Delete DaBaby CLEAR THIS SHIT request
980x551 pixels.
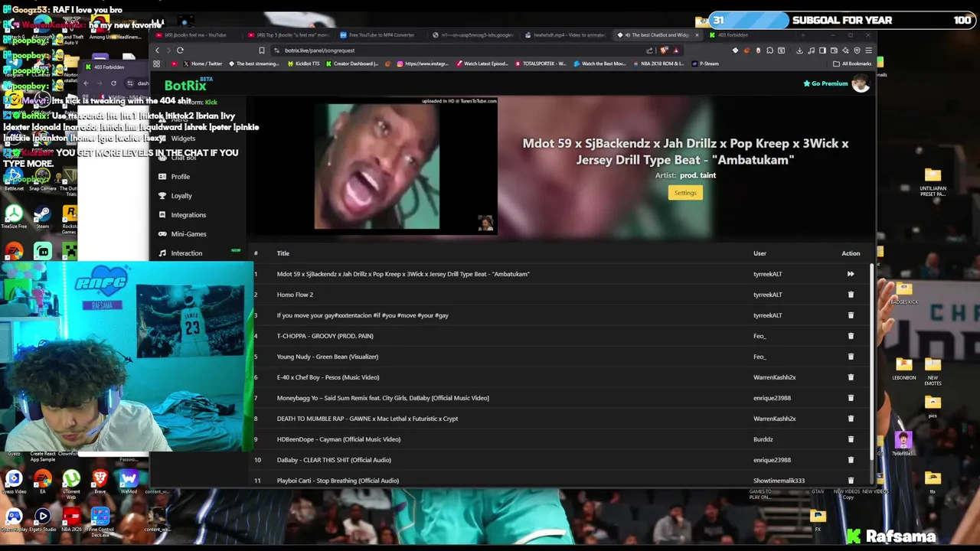click(851, 460)
